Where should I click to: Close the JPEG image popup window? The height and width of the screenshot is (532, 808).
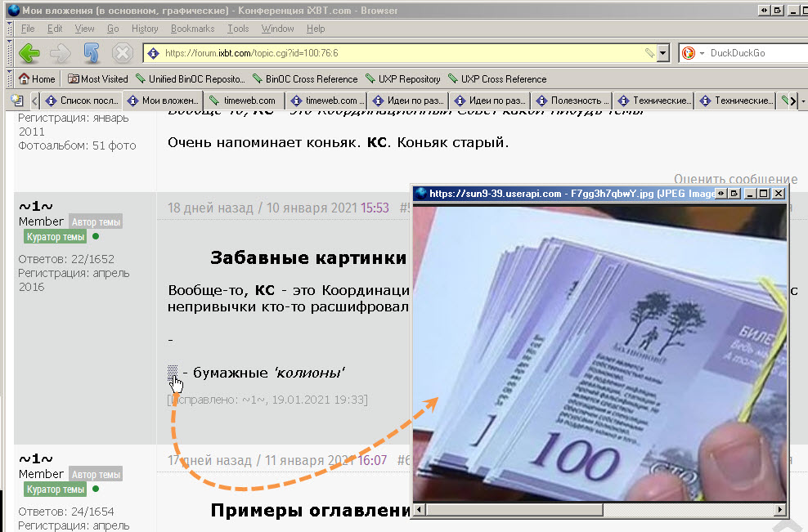779,194
